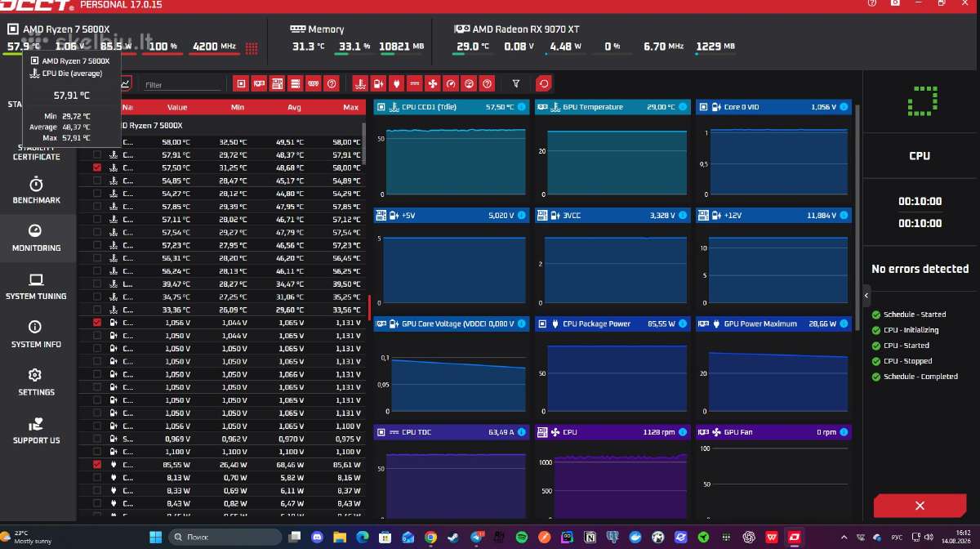980x549 pixels.
Task: Check sensor row with value 0,969 V
Action: pyautogui.click(x=98, y=439)
